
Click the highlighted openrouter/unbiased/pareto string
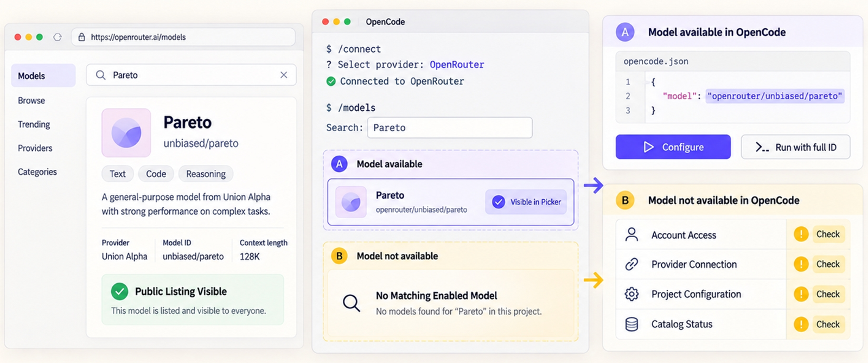point(775,96)
